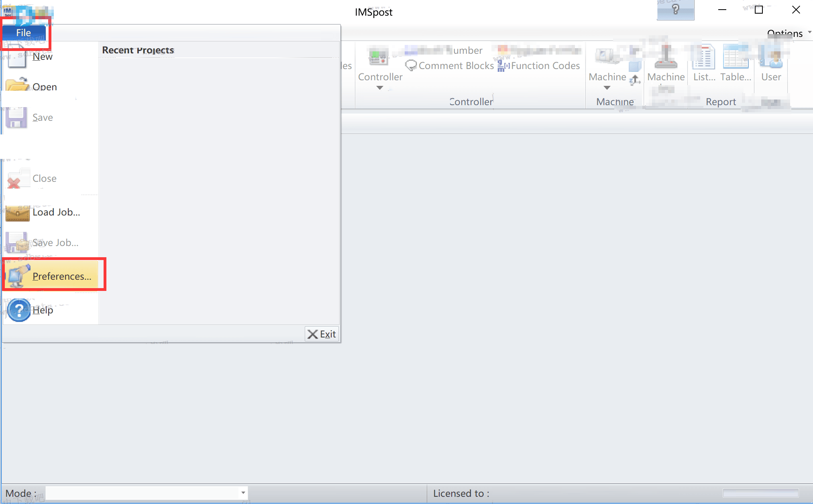Click the Comment Blocks button
The width and height of the screenshot is (813, 504).
coord(450,65)
